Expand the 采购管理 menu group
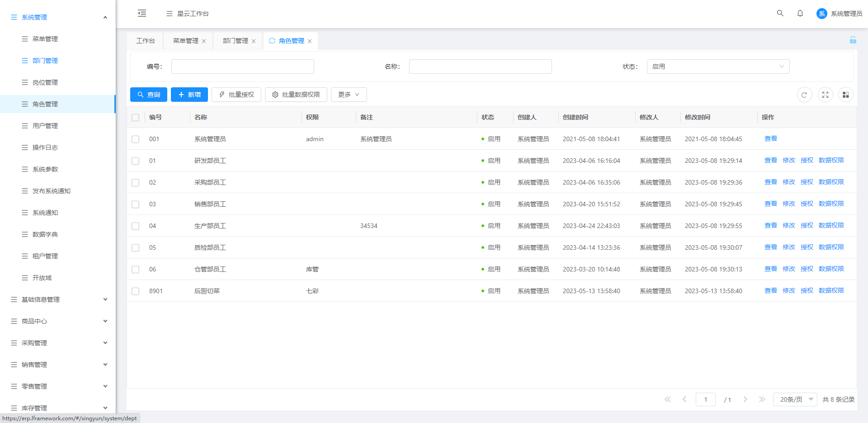Viewport: 868px width, 423px height. pyautogui.click(x=58, y=343)
